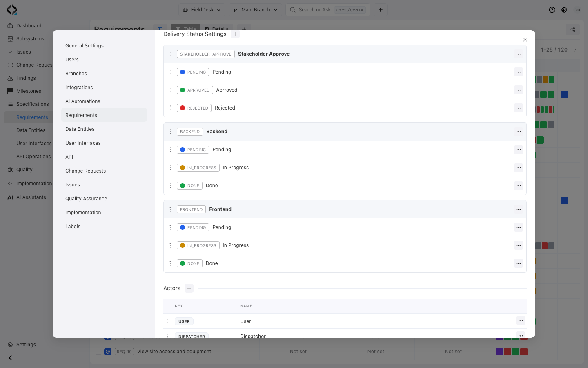Open Change Requests settings section

click(104, 171)
